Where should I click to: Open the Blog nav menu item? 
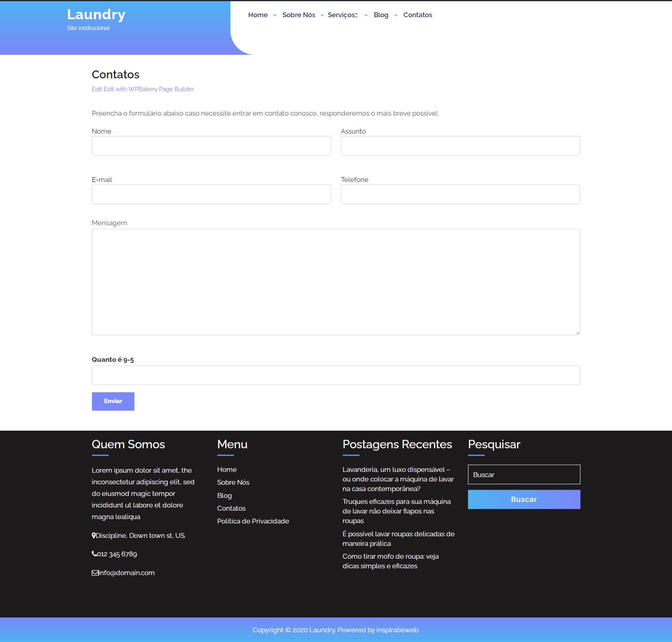click(x=381, y=15)
